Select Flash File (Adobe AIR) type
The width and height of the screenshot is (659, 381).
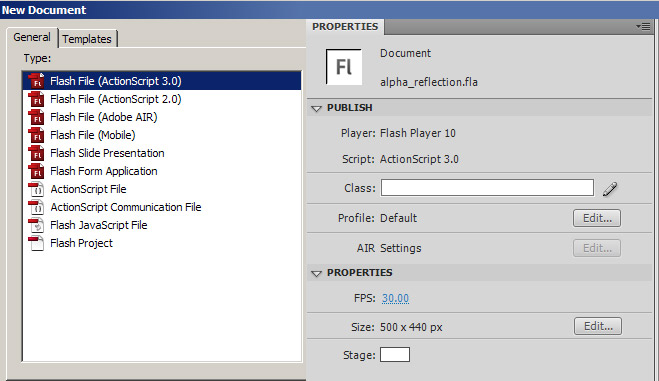162,117
